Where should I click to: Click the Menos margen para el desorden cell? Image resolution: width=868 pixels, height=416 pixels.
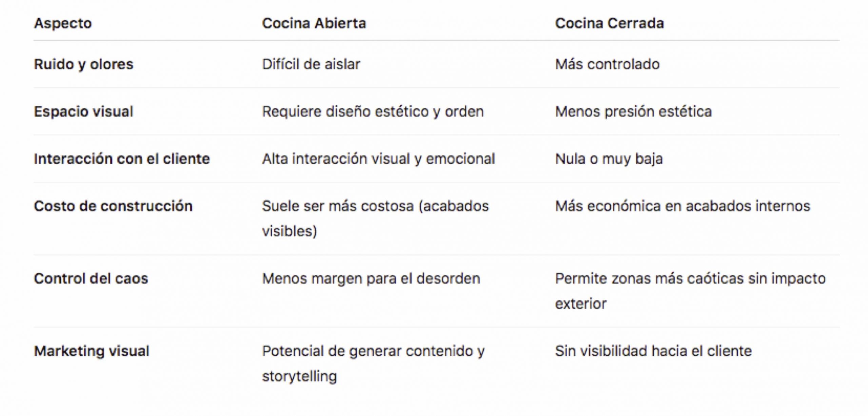pos(371,279)
